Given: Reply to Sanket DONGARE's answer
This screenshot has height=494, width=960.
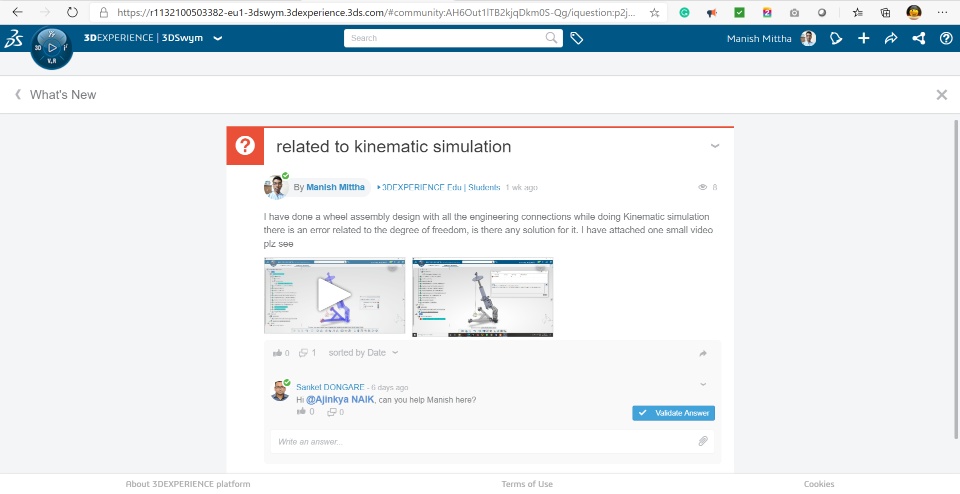Looking at the screenshot, I should tap(332, 412).
